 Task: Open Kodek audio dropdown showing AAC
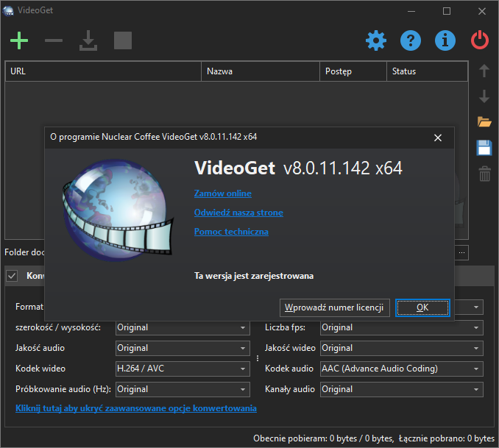point(402,369)
